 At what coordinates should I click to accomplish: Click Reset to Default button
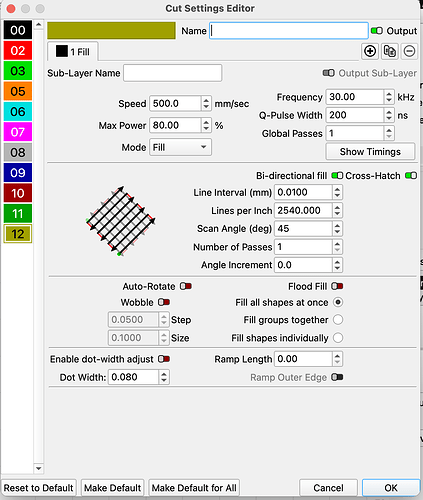[38, 488]
